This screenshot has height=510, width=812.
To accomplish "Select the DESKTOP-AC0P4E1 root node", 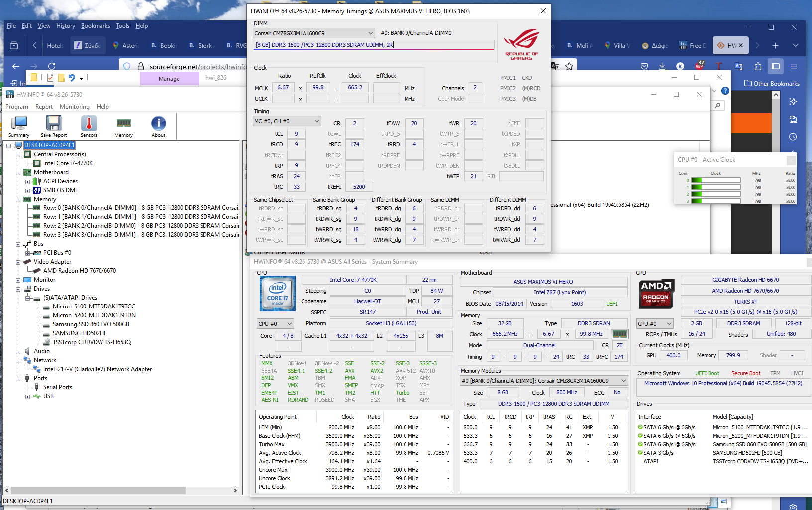I will pos(49,145).
